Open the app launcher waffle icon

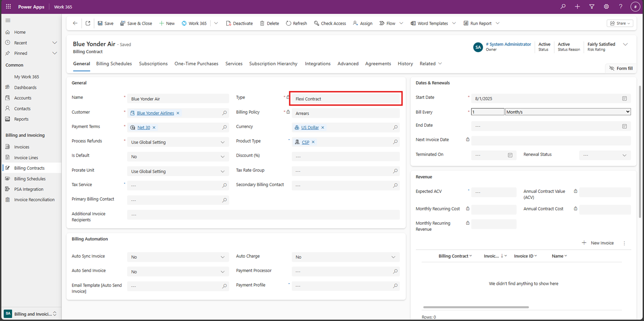tap(8, 7)
